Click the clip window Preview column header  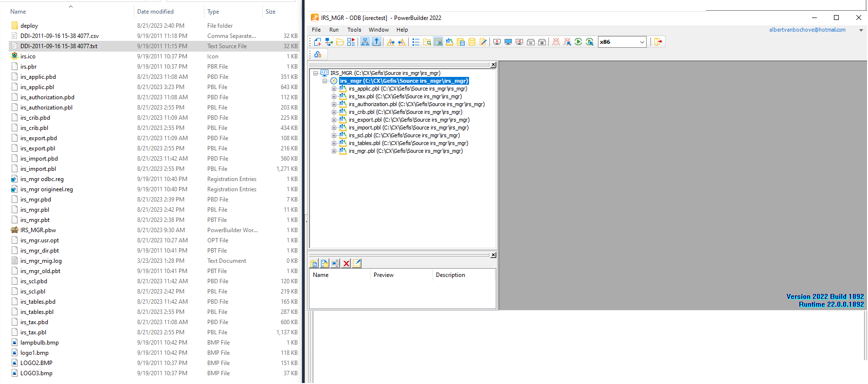click(x=401, y=275)
